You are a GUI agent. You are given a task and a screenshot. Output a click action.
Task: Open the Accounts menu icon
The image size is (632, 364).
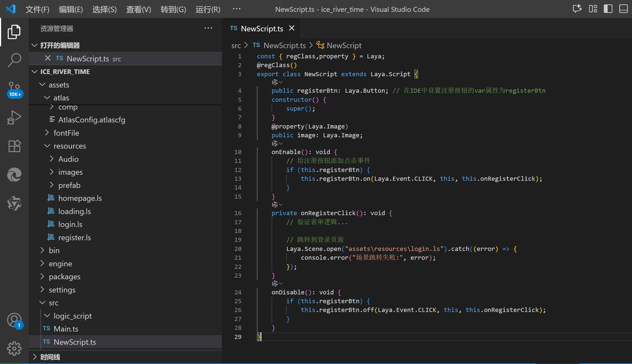[x=14, y=320]
